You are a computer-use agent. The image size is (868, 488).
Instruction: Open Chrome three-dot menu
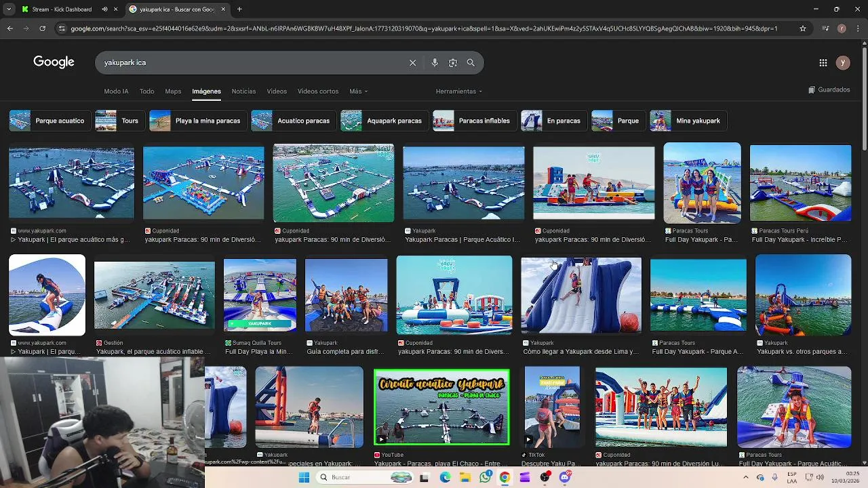click(x=857, y=28)
